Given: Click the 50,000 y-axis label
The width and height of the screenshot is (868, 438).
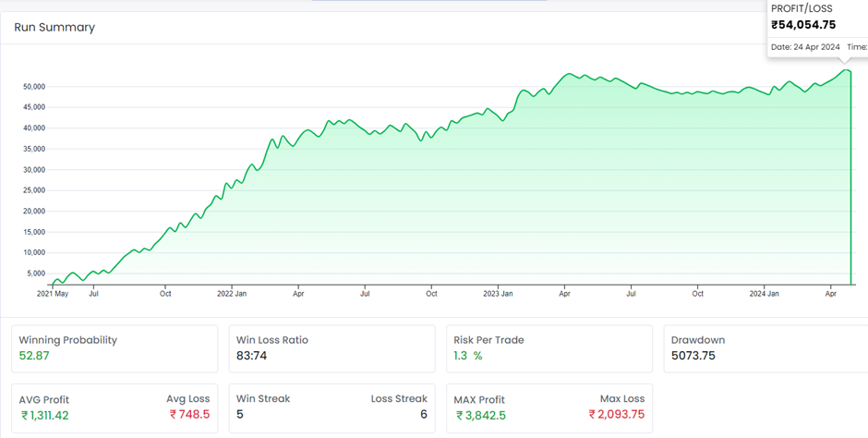Looking at the screenshot, I should 34,86.
